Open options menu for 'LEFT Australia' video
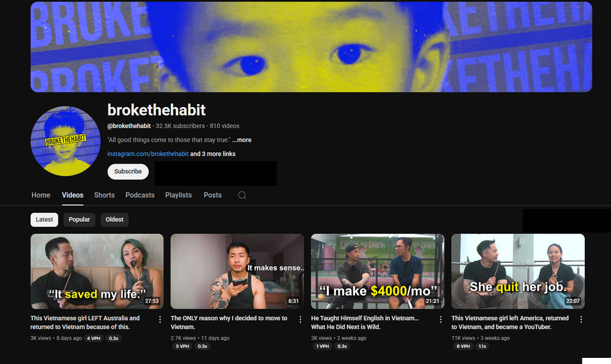Viewport: 611px width, 364px height. point(160,319)
